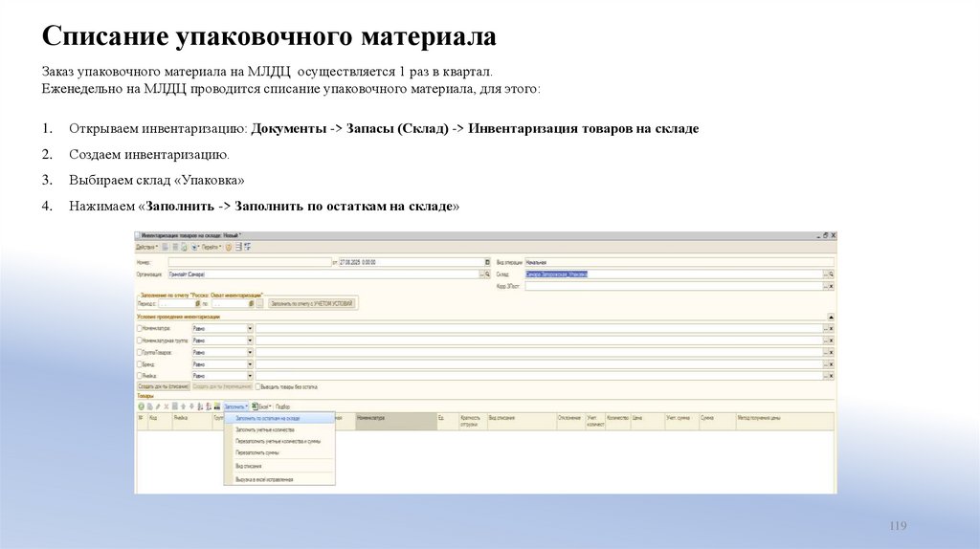Open the Равно dropdown for Бренд
The image size is (980, 549).
tap(250, 364)
